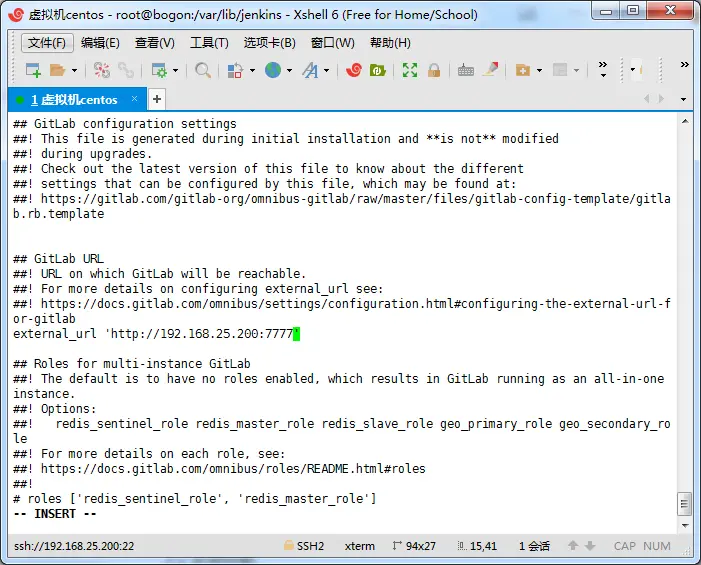Click '## GitLab URL' heading line

(x=59, y=259)
